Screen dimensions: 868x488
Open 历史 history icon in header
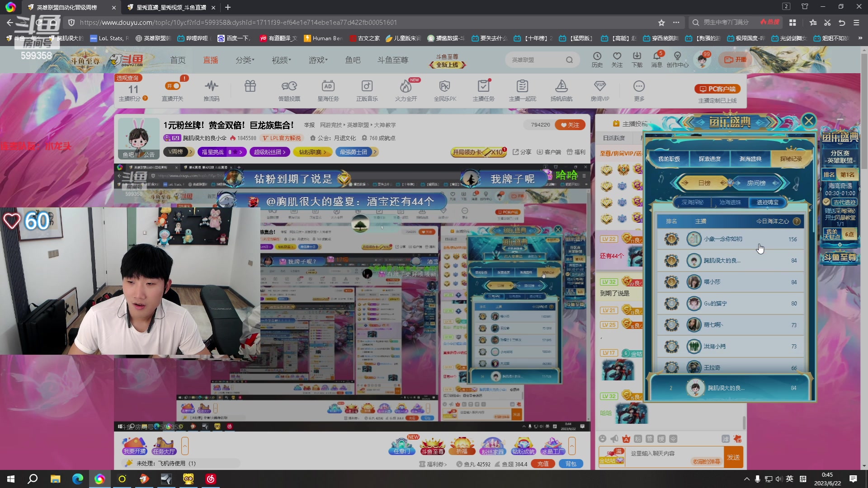[597, 59]
